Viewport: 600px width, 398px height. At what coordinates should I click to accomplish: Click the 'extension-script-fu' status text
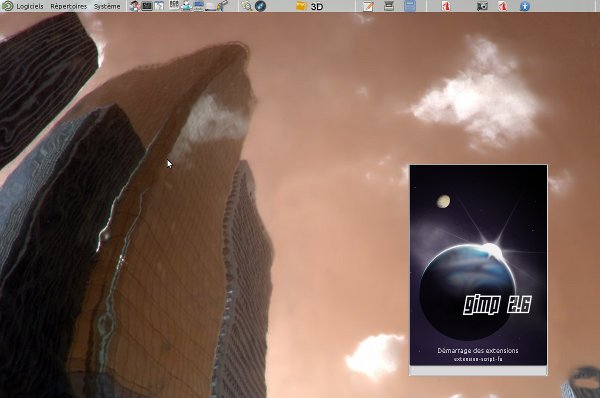click(x=478, y=359)
